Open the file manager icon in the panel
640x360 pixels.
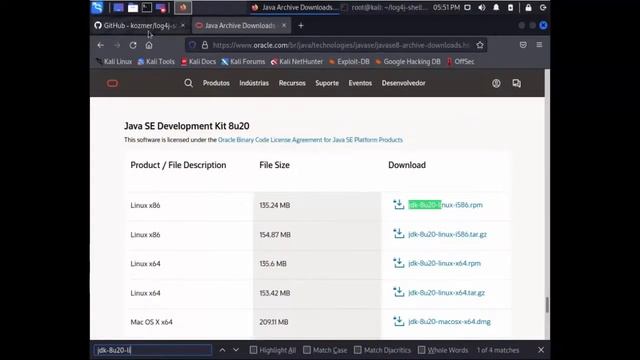(133, 8)
